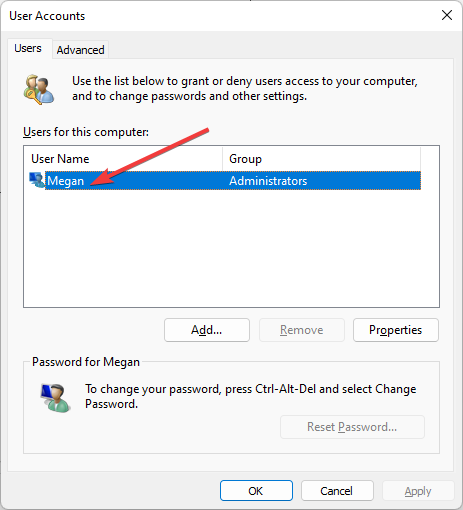The height and width of the screenshot is (510, 463).
Task: Click the user icon in the password section
Action: click(x=55, y=398)
